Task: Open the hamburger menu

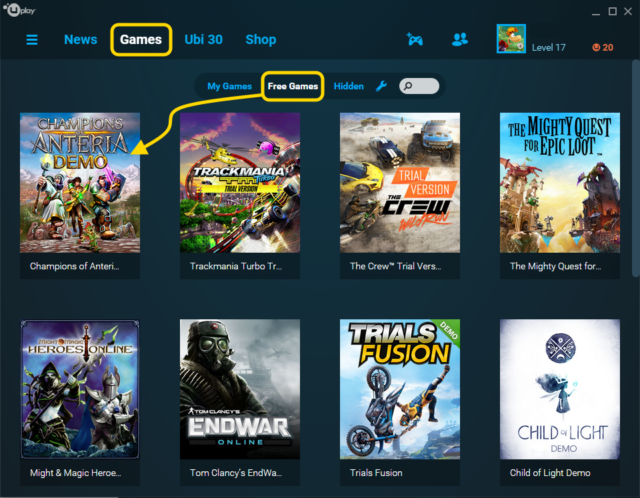Action: click(x=32, y=40)
